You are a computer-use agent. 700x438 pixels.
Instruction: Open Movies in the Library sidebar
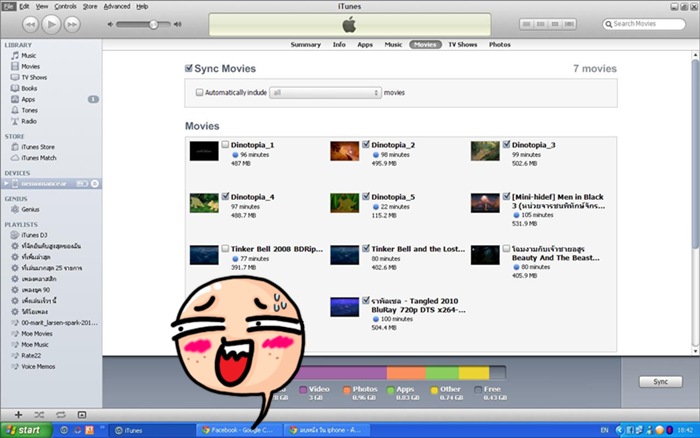click(30, 67)
